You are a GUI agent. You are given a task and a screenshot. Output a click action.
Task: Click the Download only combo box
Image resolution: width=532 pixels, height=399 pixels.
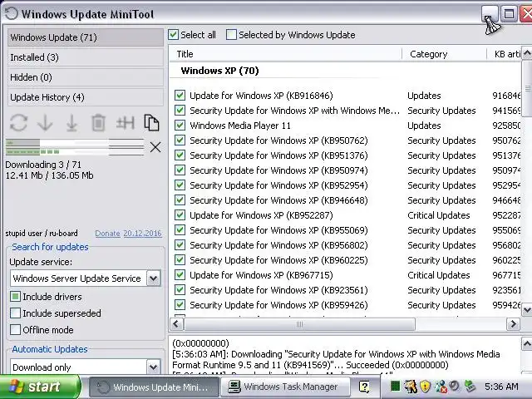(x=86, y=367)
